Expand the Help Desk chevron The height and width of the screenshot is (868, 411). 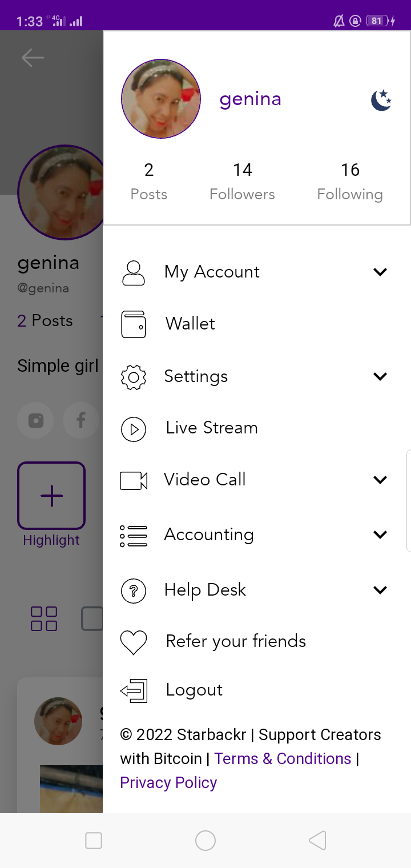[x=380, y=590]
